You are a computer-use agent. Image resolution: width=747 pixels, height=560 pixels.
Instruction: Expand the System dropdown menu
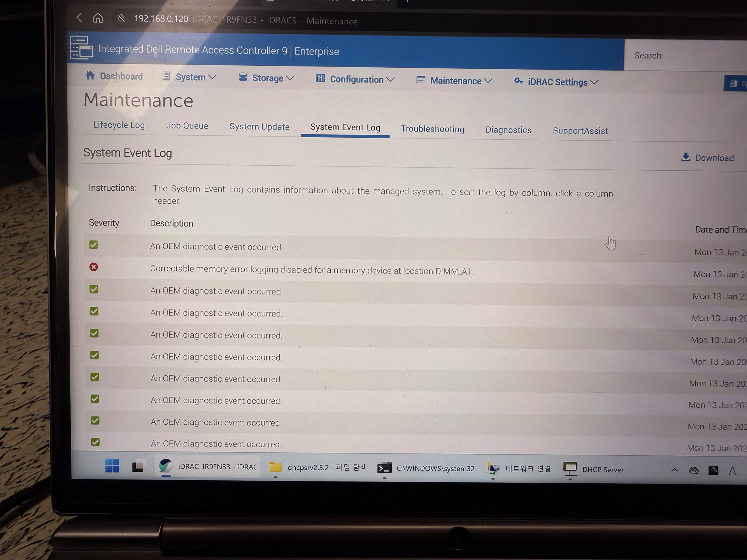[x=195, y=77]
